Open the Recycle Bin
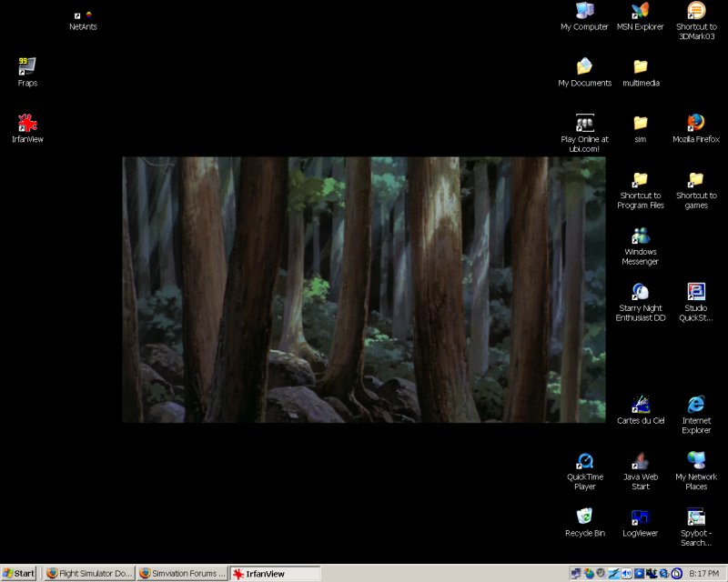Screen dimensions: 728x582 click(x=584, y=517)
